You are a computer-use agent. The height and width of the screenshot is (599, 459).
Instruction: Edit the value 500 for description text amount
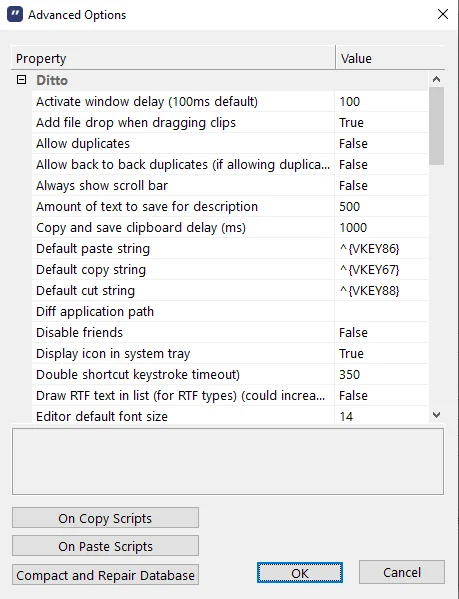[x=381, y=207]
